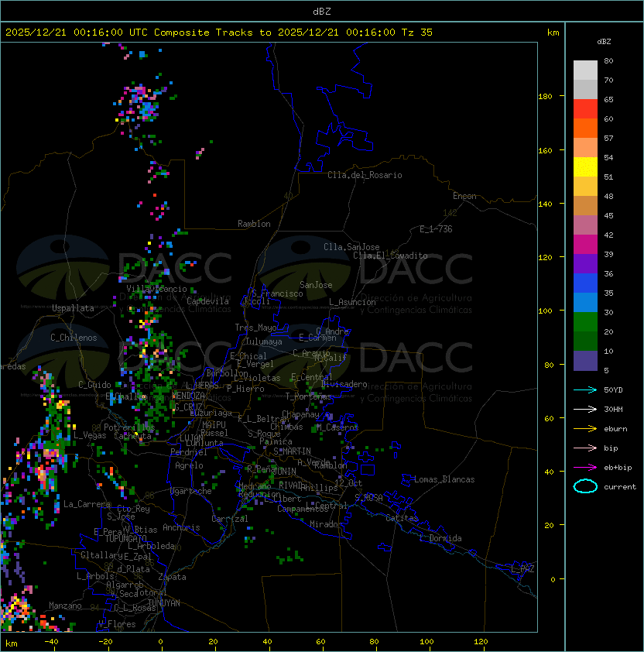The image size is (644, 652).
Task: Click the white 30HM arrow symbol
Action: point(585,409)
